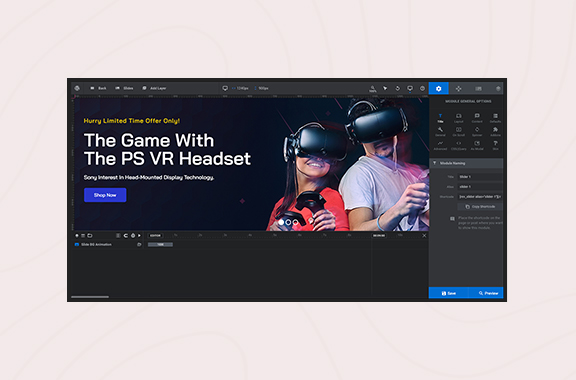This screenshot has width=576, height=380.
Task: Open the Defaults settings section
Action: coord(495,118)
